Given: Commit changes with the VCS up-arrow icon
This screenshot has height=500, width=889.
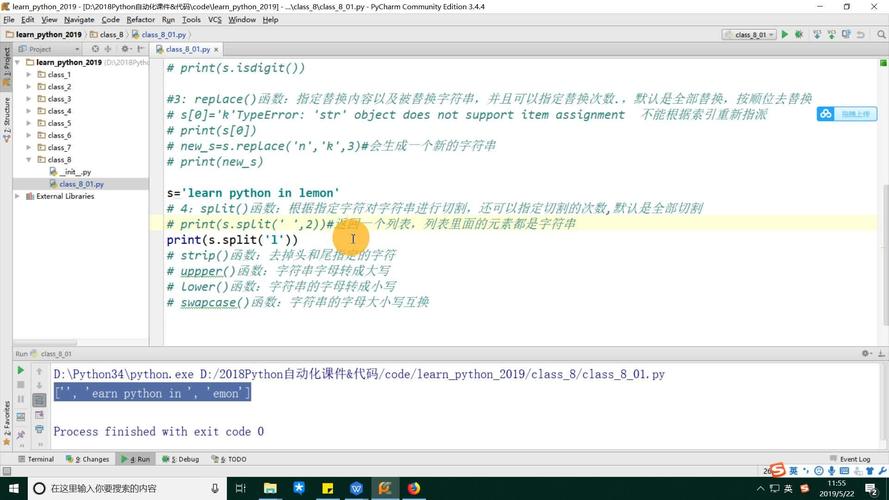Looking at the screenshot, I should click(832, 35).
